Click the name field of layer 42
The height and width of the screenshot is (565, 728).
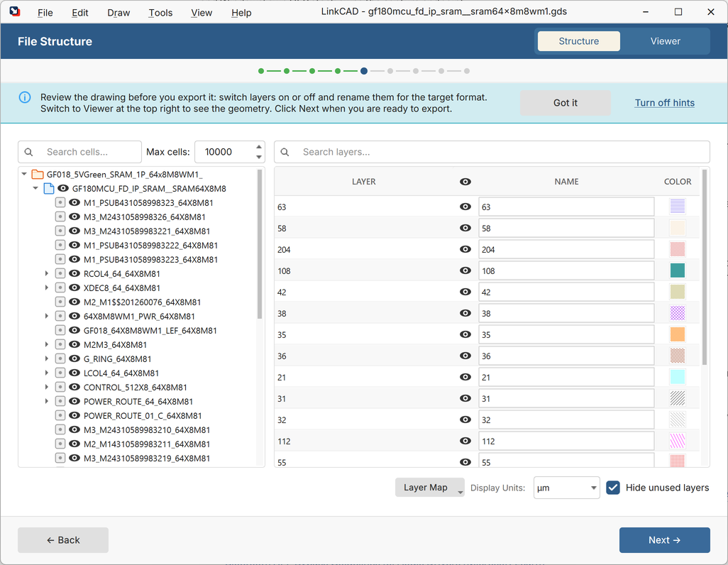pos(566,292)
